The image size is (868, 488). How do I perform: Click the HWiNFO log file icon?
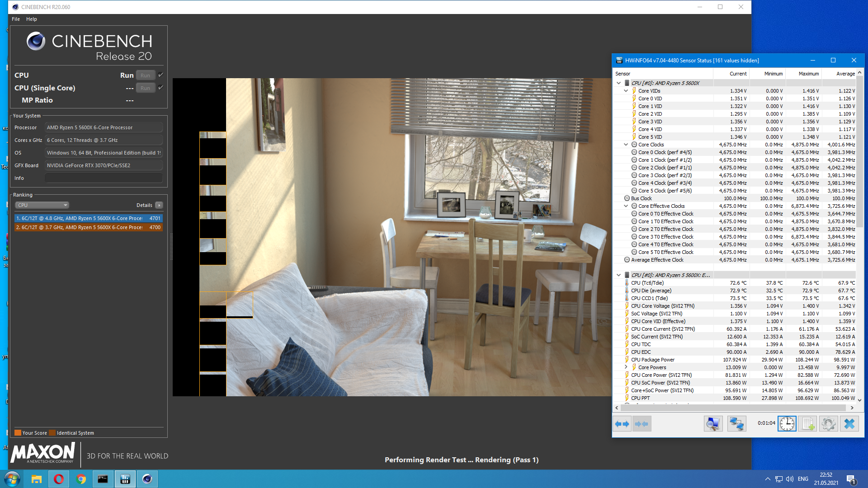807,424
